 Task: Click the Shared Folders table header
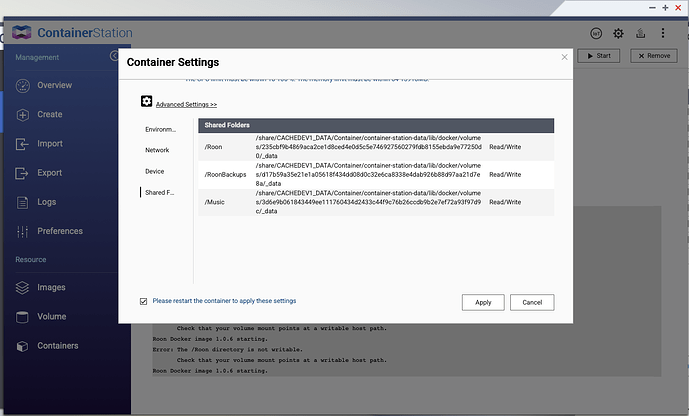pyautogui.click(x=376, y=125)
